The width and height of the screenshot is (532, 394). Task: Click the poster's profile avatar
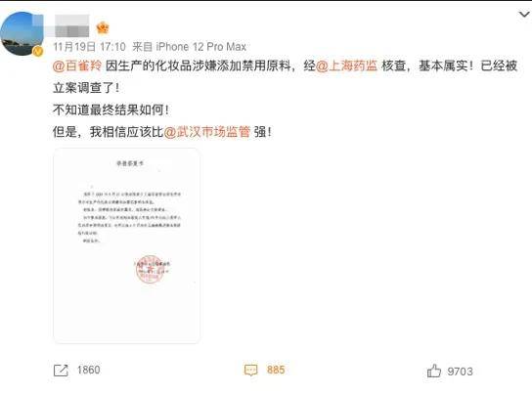[x=22, y=33]
